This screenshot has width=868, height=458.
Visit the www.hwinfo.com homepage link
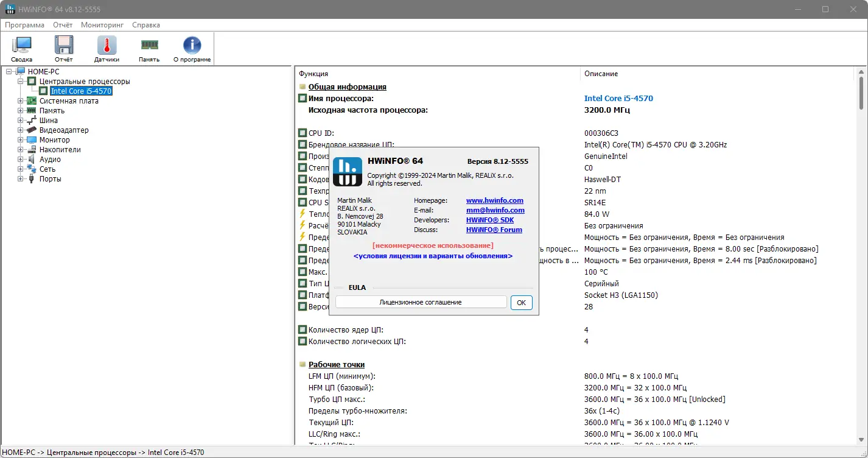click(495, 200)
